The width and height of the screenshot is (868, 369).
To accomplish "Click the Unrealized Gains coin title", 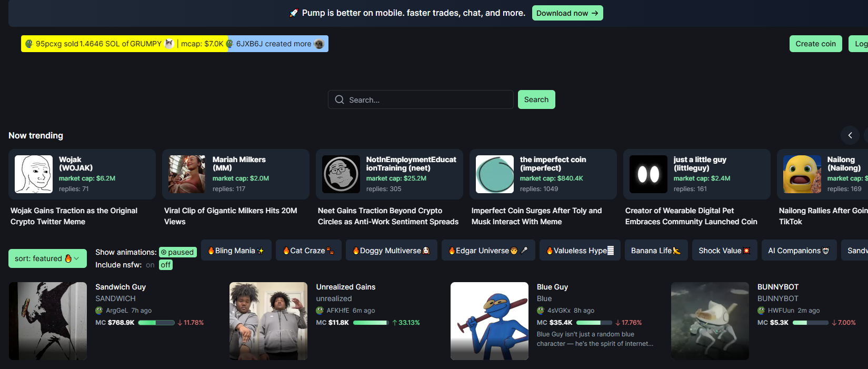I will point(346,287).
